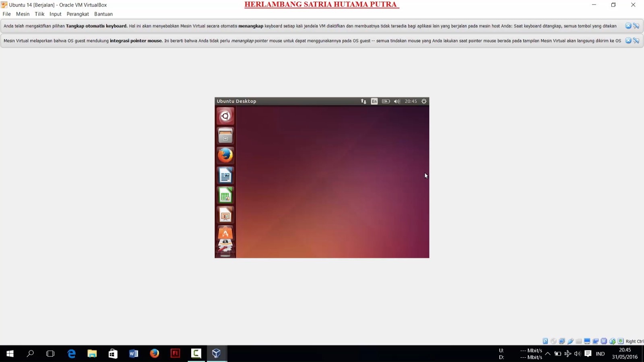Open the Mesin menu
This screenshot has width=644, height=362.
23,14
